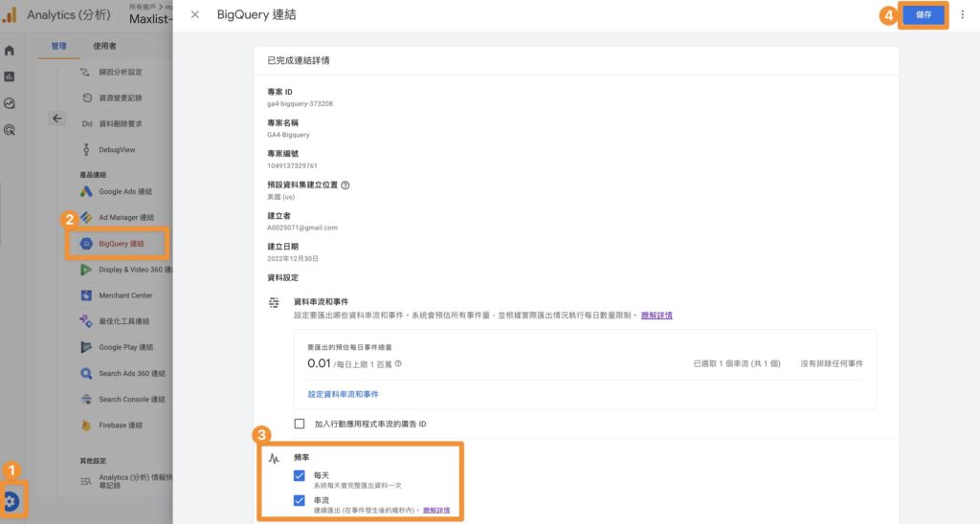Select the creator email A0025071@gmail.com

tap(302, 228)
